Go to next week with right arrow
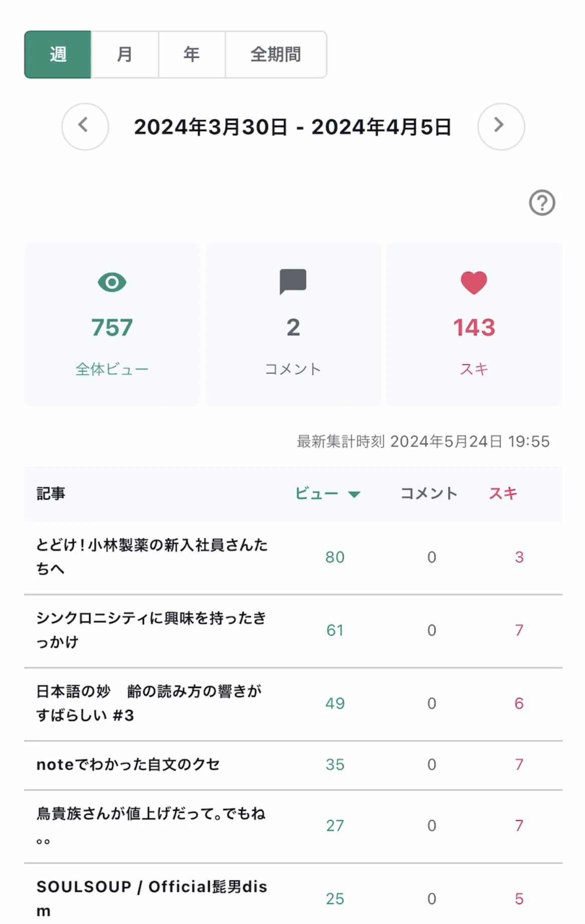 click(501, 126)
